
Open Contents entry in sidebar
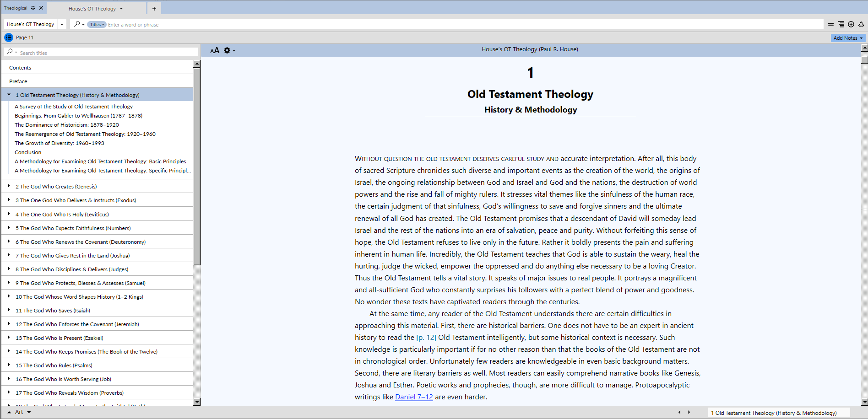[x=20, y=68]
